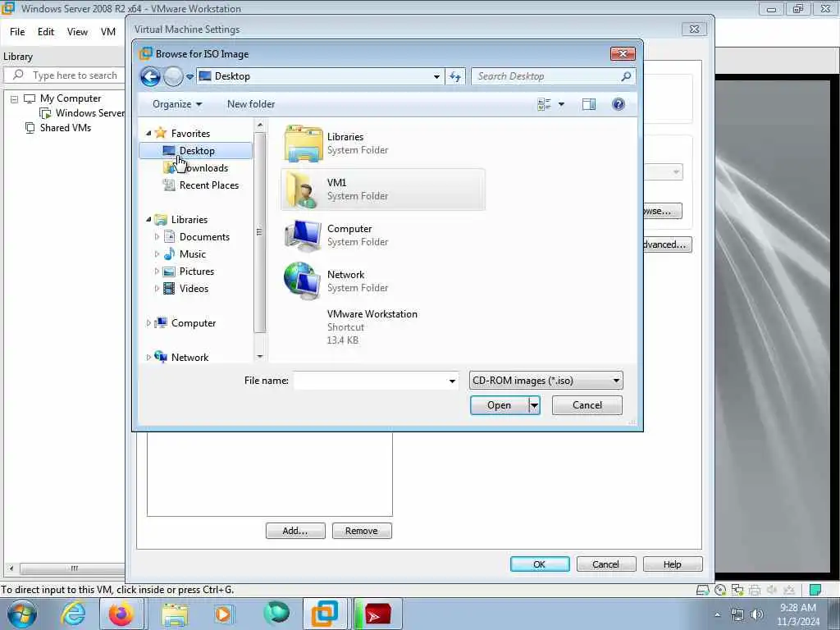Click the File name input field
This screenshot has width=840, height=630.
pos(370,381)
